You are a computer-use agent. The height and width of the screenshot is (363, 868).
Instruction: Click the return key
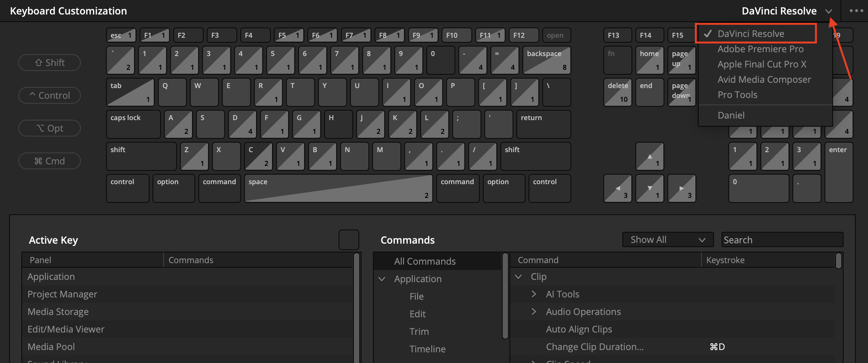click(x=544, y=124)
